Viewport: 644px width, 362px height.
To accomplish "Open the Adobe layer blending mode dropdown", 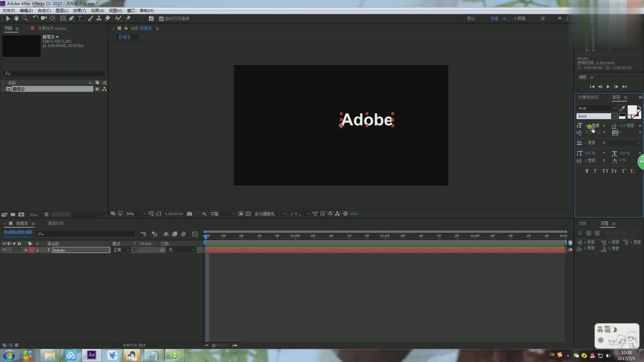I will (121, 250).
